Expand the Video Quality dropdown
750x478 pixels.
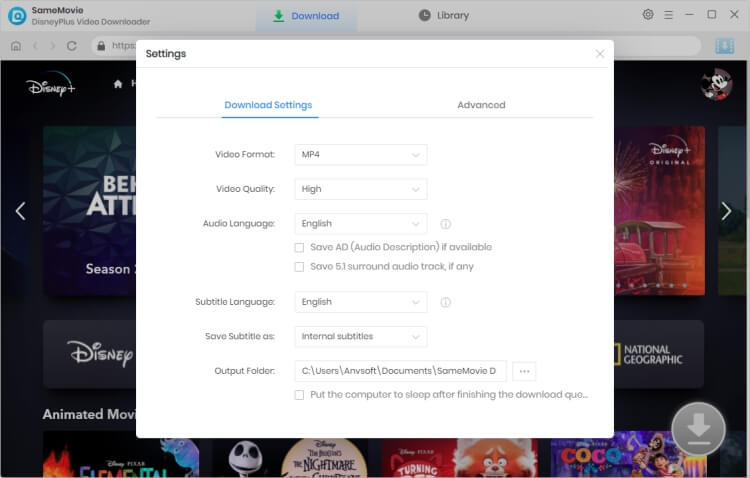[360, 189]
